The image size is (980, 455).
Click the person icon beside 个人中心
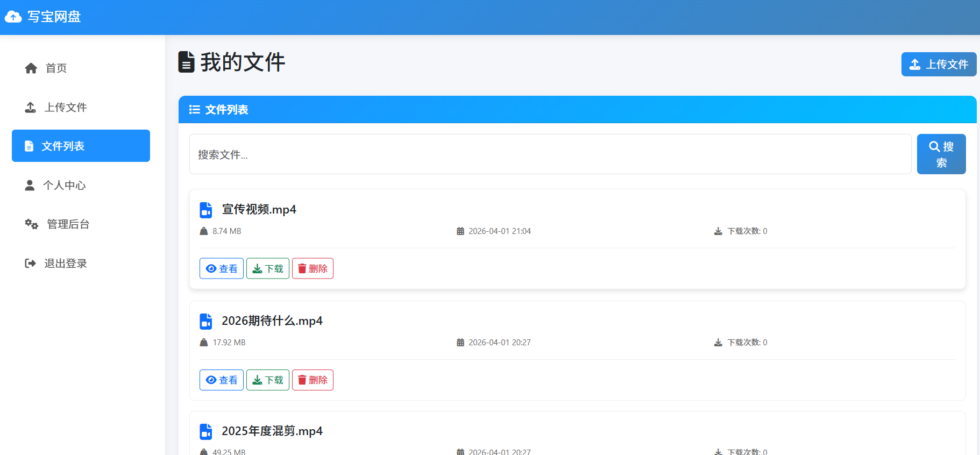coord(30,186)
